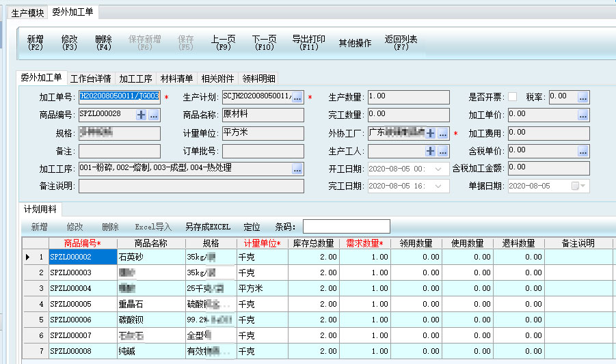This screenshot has width=616, height=364.
Task: Click the 订单批号 field
Action: tap(263, 151)
